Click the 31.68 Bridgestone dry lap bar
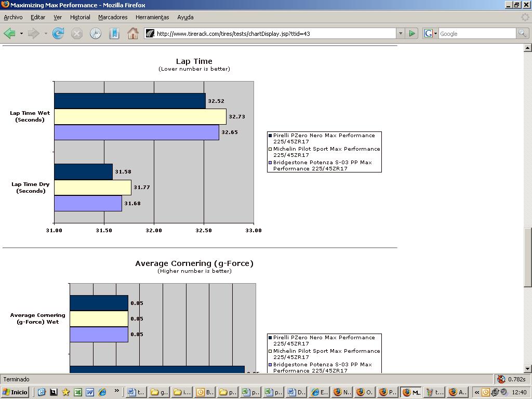Viewport: 532px width, 399px height. pos(88,203)
